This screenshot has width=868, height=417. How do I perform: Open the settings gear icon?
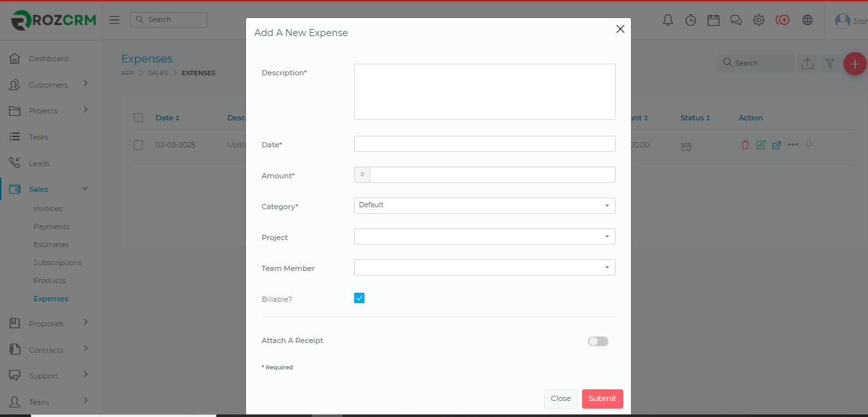click(759, 20)
